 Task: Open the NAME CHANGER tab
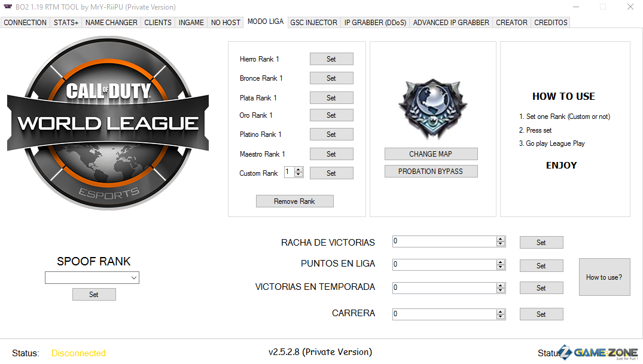click(111, 23)
